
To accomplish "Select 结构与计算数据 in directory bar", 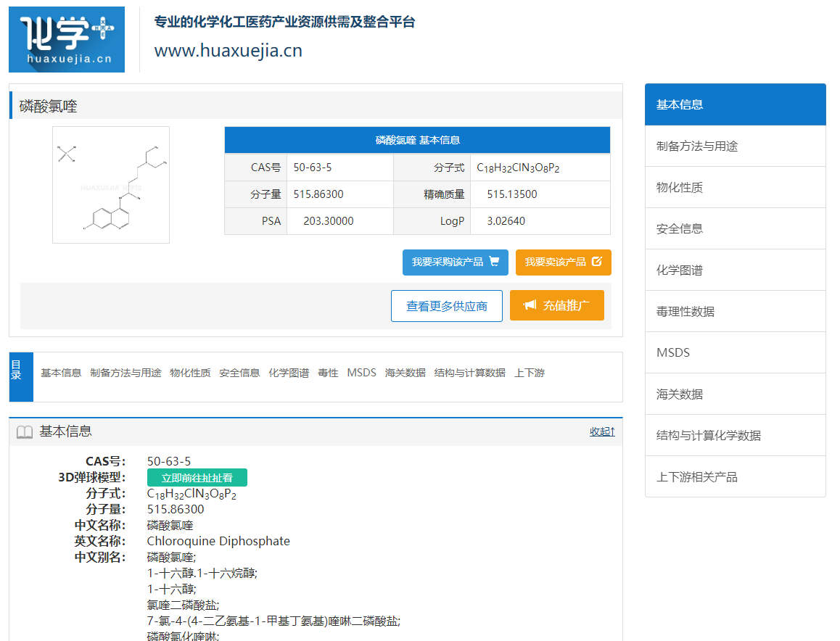I will coord(469,373).
